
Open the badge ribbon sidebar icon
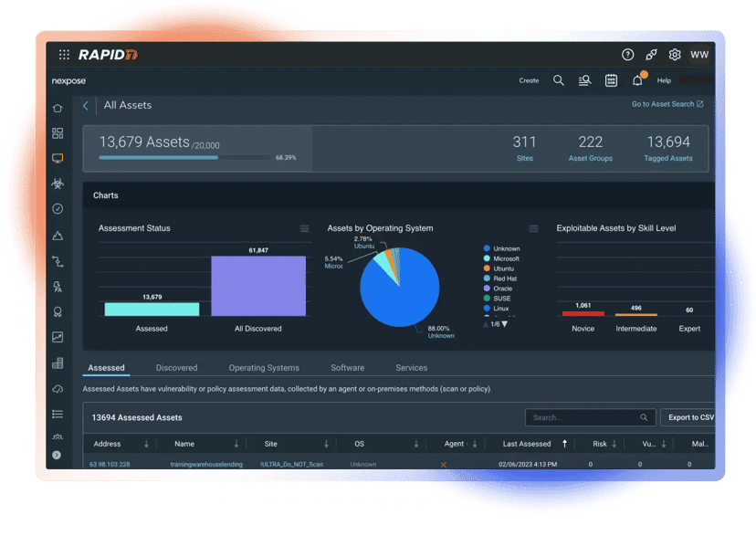(58, 312)
